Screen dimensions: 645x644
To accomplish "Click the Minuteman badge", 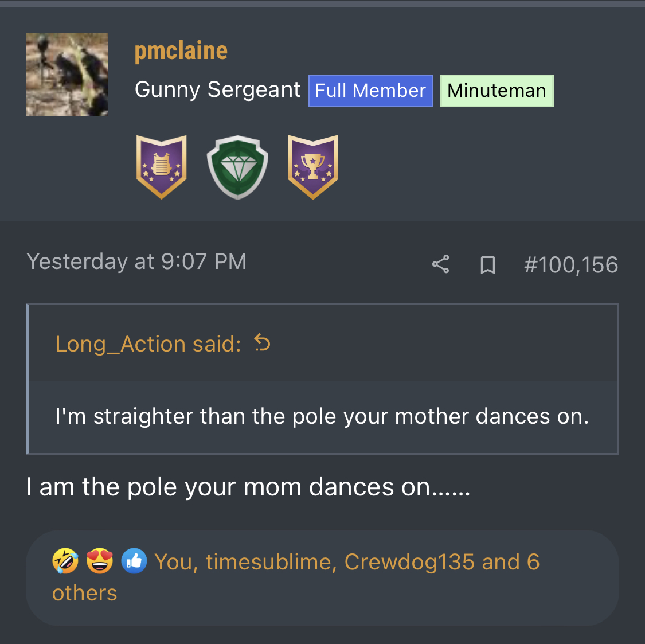I will [497, 91].
